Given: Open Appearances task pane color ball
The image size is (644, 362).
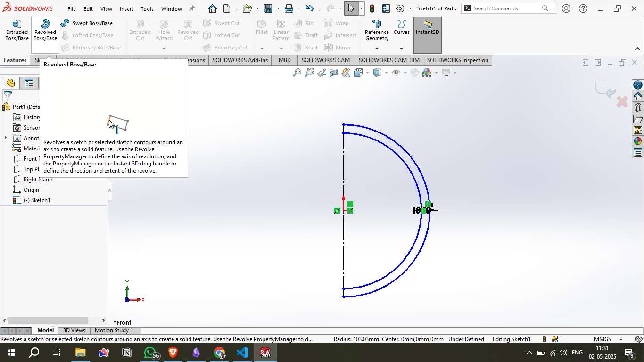Looking at the screenshot, I should (x=638, y=141).
